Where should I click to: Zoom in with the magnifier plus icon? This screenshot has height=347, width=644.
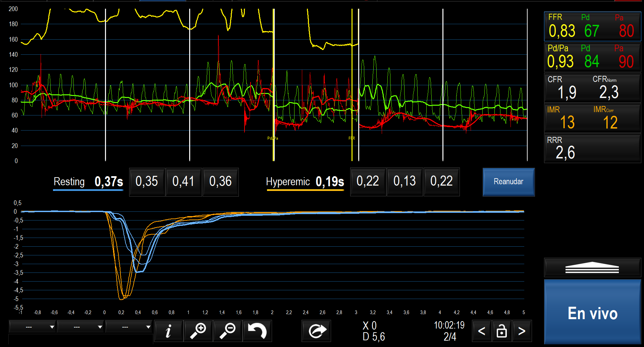[x=198, y=331]
